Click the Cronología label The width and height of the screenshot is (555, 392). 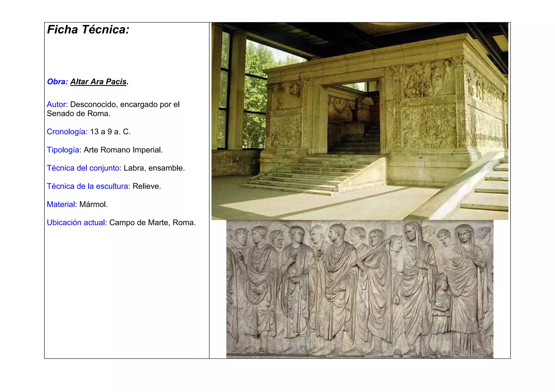(x=67, y=132)
